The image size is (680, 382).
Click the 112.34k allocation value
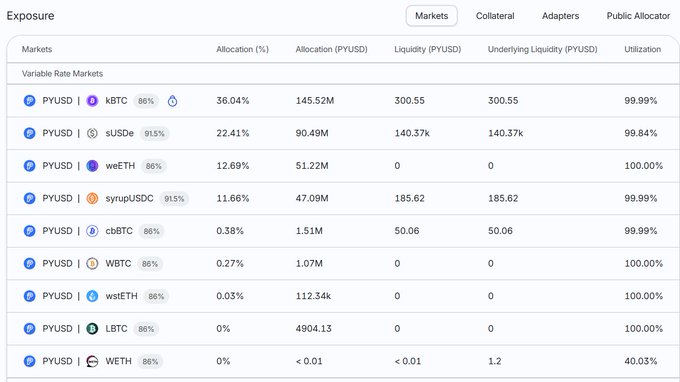[x=313, y=296]
